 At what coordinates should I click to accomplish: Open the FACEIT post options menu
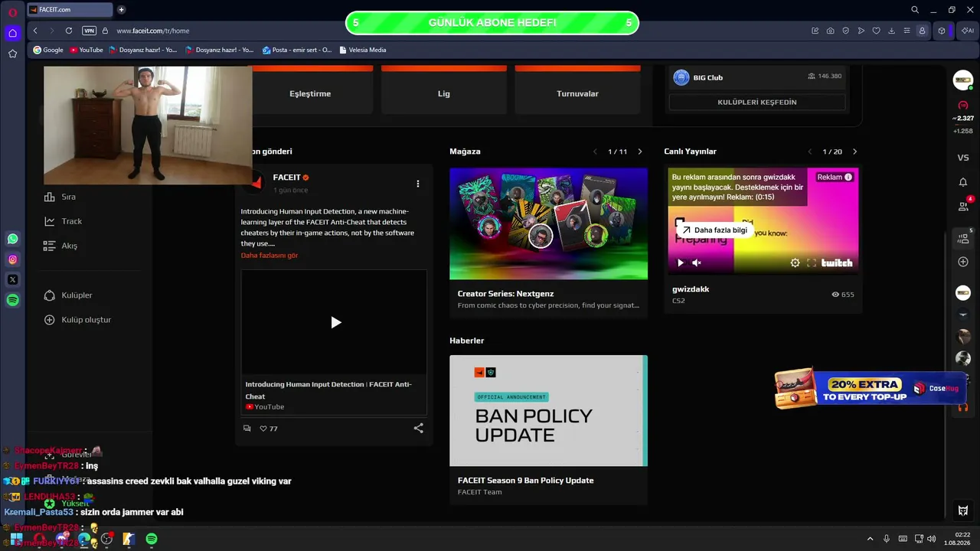click(417, 184)
